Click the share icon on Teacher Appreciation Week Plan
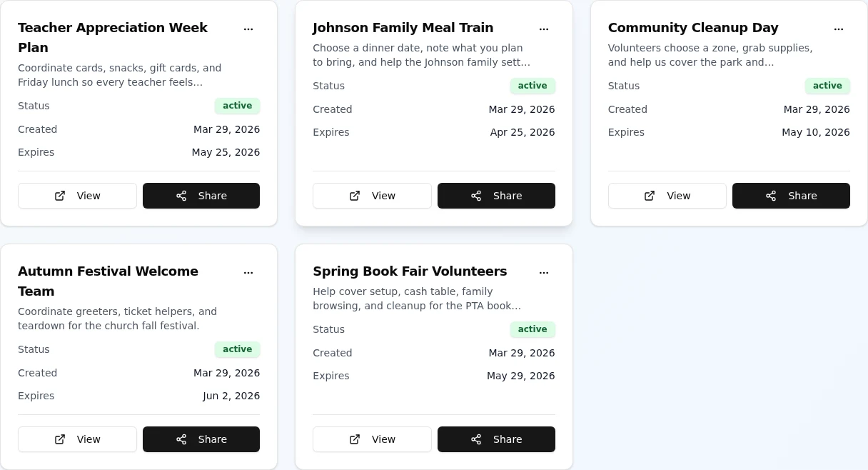 tap(181, 196)
